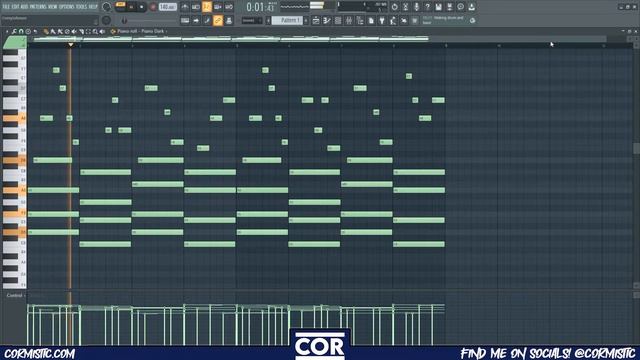This screenshot has height=360, width=640.
Task: Toggle pattern/song mode switch
Action: click(120, 7)
